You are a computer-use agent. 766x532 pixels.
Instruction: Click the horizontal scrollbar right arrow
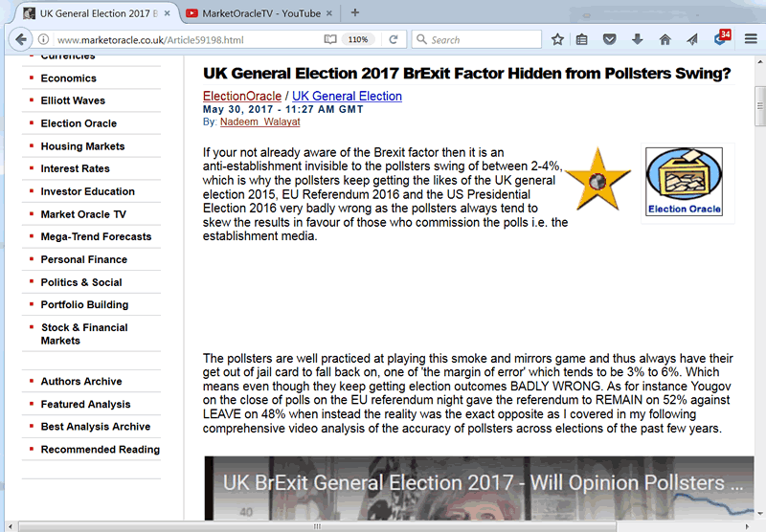[x=747, y=526]
